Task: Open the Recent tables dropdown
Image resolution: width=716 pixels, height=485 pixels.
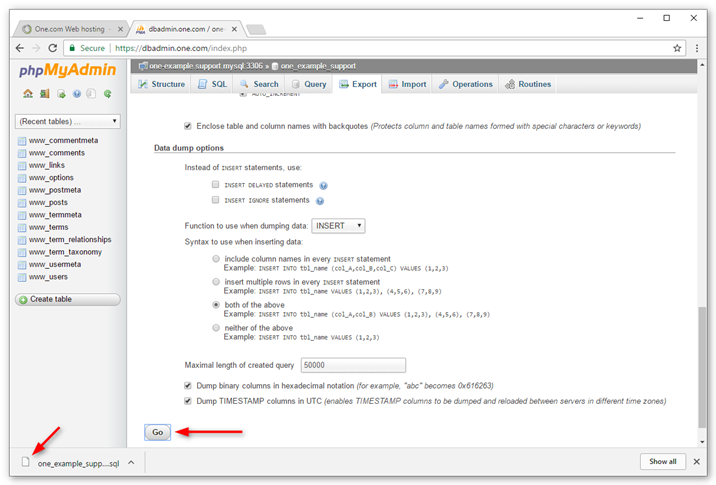Action: [x=68, y=121]
